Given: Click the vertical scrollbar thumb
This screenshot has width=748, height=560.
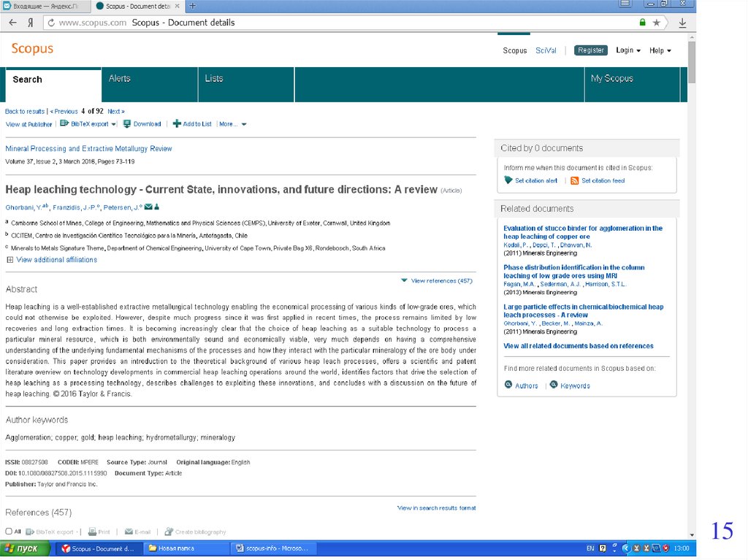Looking at the screenshot, I should 692,62.
